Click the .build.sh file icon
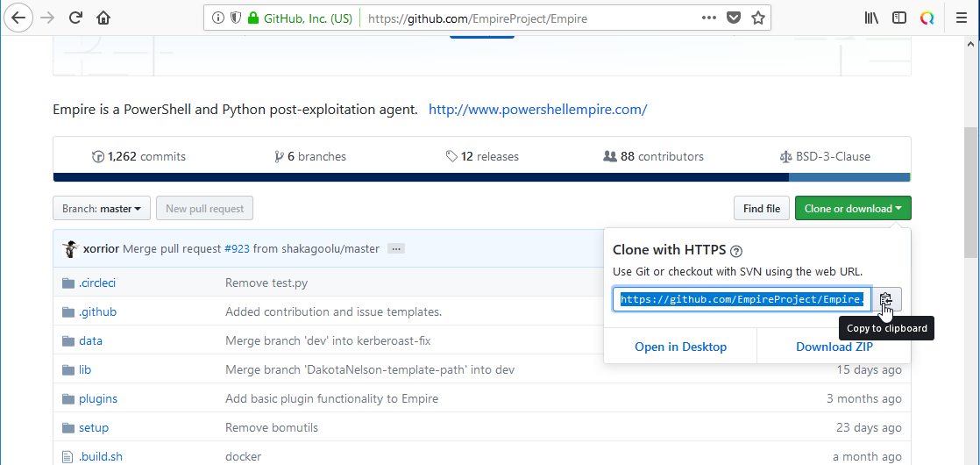The width and height of the screenshot is (980, 465). pos(68,457)
